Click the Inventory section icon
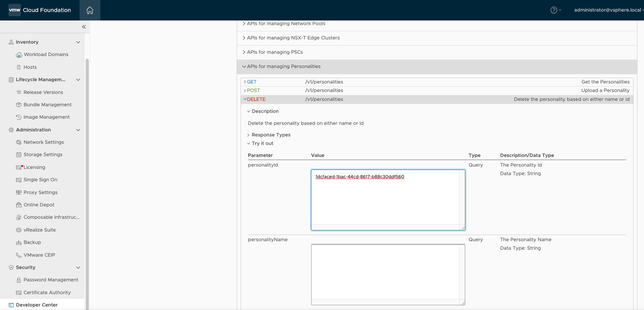The width and height of the screenshot is (644, 310). pyautogui.click(x=11, y=42)
